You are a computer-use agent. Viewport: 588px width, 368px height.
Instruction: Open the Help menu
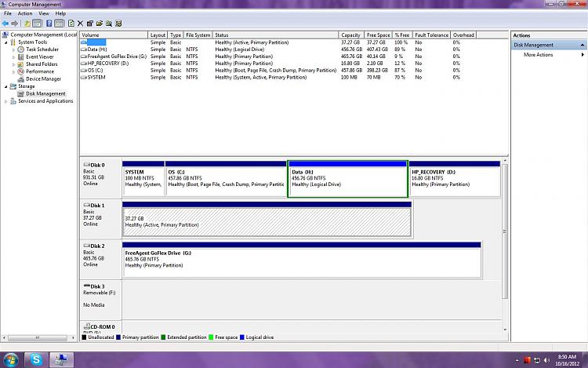(60, 13)
